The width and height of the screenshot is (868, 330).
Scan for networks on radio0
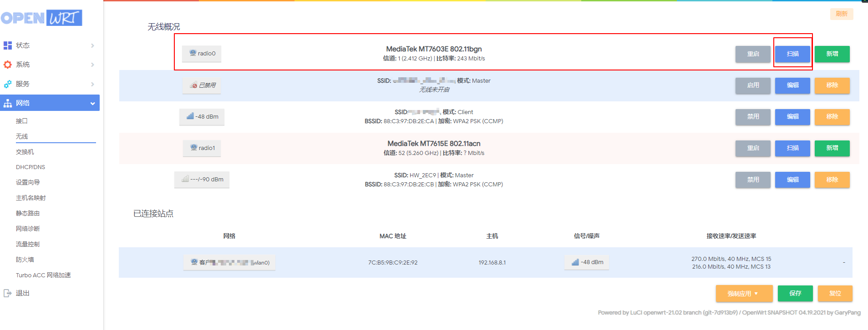coord(792,54)
